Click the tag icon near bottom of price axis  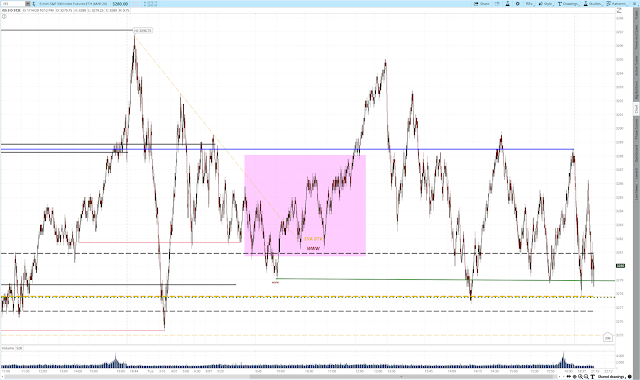coord(608,337)
